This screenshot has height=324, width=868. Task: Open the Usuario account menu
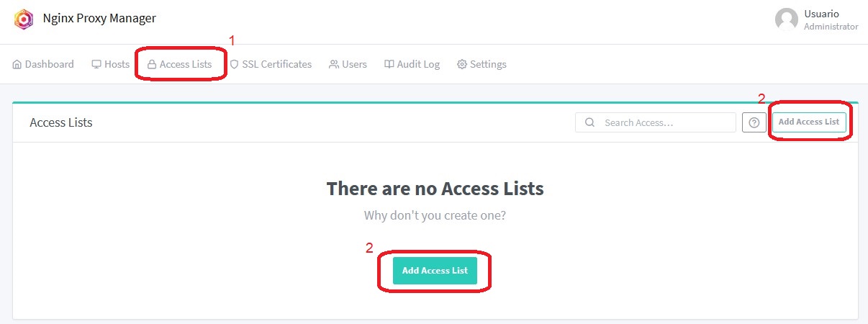(x=821, y=14)
